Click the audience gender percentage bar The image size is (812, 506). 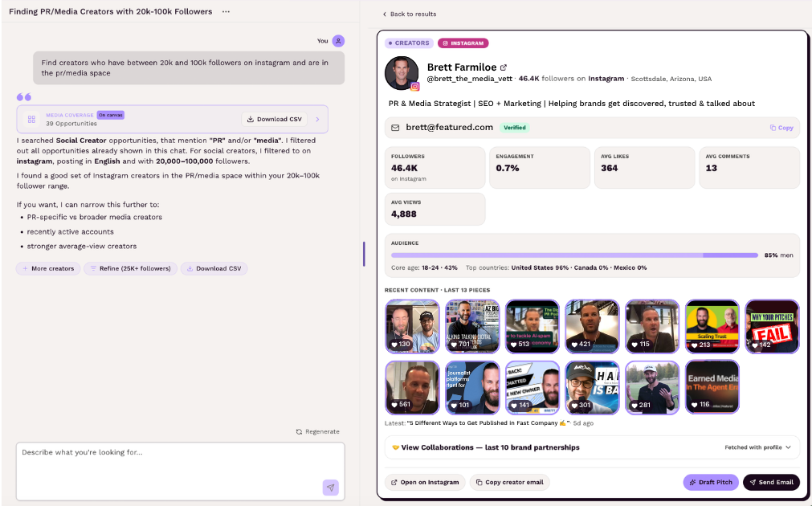[x=574, y=255]
